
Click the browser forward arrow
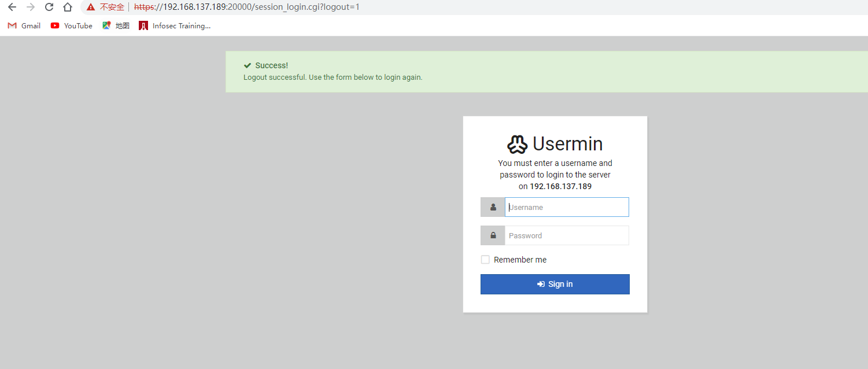(x=31, y=7)
